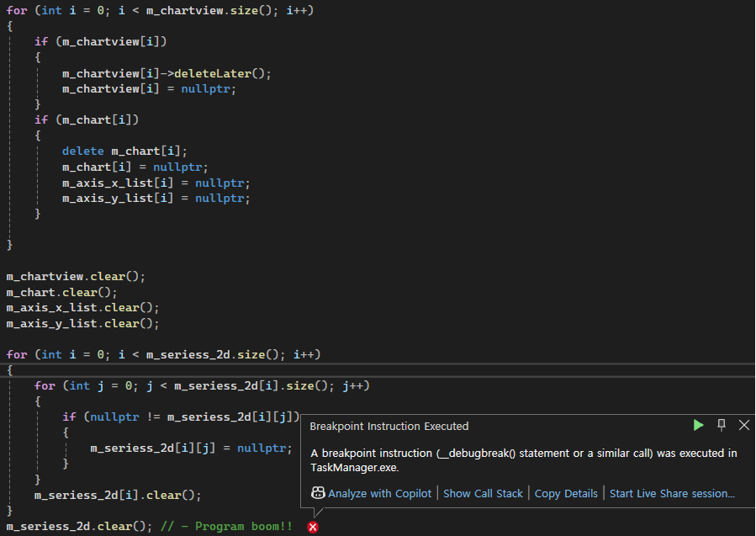Image resolution: width=756 pixels, height=536 pixels.
Task: Click the m_axis_x_list.clear() statement
Action: [x=82, y=308]
